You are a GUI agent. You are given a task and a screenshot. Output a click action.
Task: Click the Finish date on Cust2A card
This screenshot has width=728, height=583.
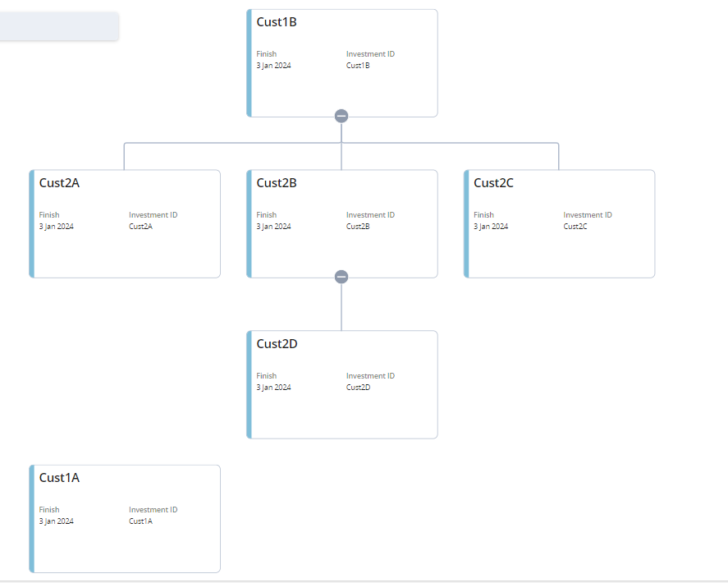pyautogui.click(x=56, y=227)
